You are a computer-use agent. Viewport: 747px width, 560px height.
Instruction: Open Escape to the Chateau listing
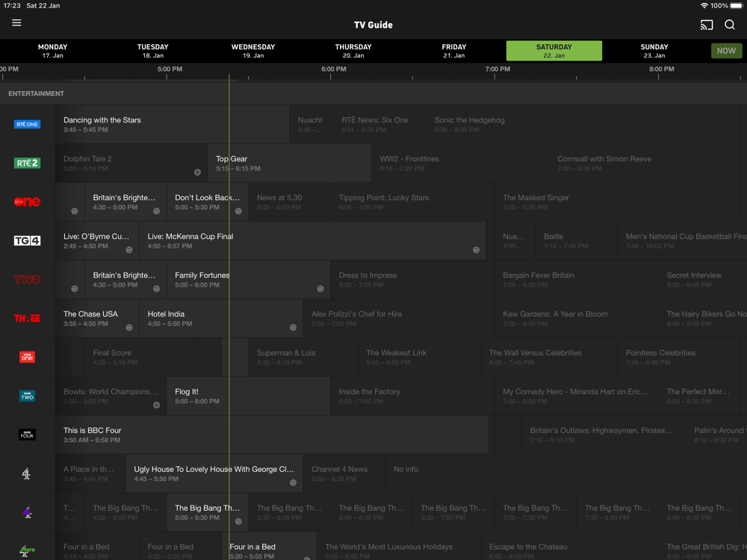pyautogui.click(x=569, y=547)
